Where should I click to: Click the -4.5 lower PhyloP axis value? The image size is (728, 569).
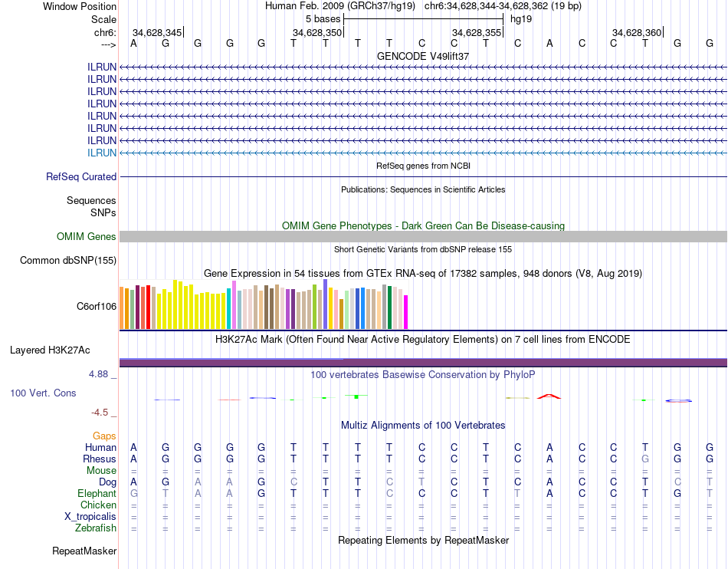(100, 413)
